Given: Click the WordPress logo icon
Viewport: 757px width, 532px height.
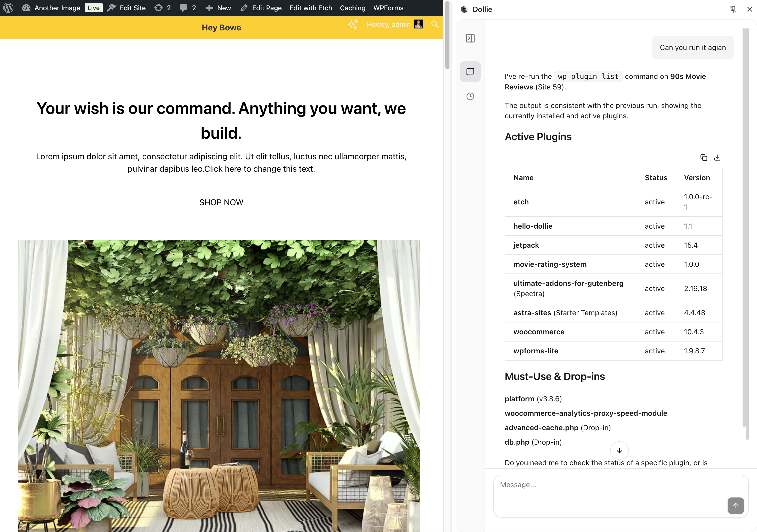Looking at the screenshot, I should pos(8,8).
